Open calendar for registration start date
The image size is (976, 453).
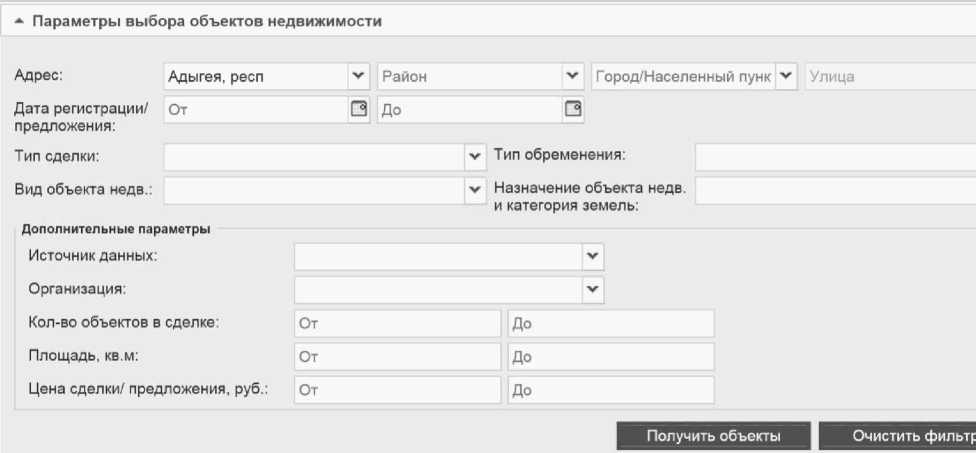(359, 109)
